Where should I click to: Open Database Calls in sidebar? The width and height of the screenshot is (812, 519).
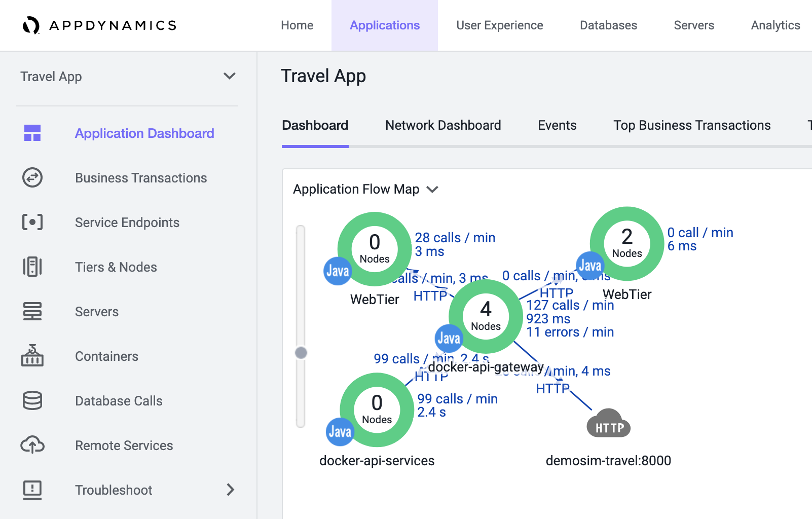tap(119, 401)
